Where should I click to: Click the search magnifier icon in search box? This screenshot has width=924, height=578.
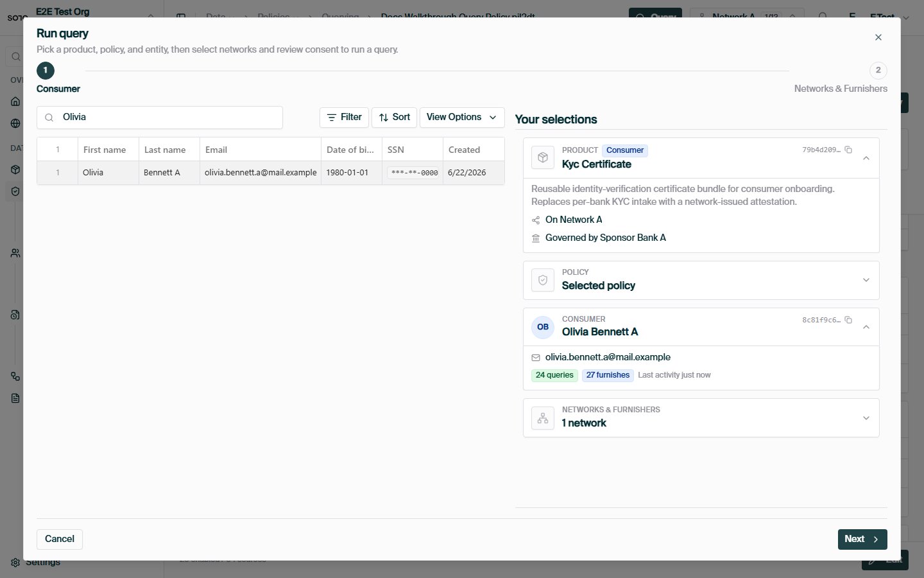(x=49, y=118)
